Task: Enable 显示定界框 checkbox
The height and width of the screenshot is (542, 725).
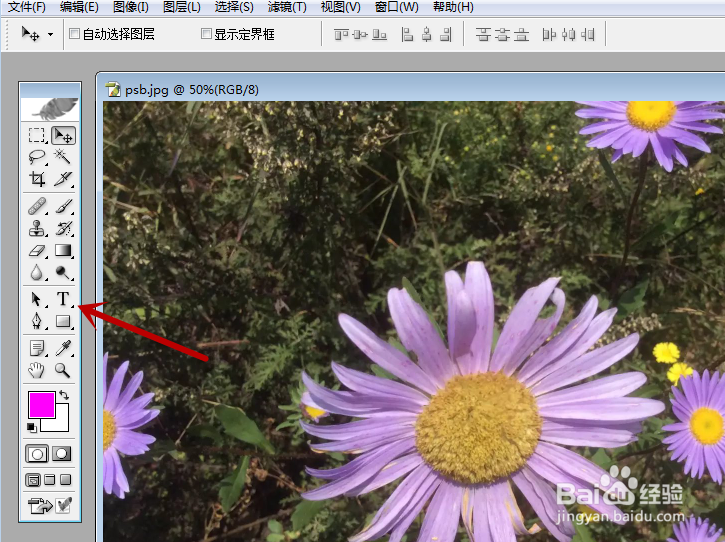Action: click(x=207, y=34)
